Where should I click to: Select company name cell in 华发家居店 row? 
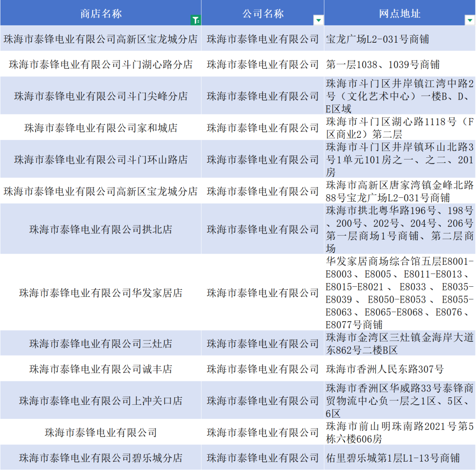(x=263, y=292)
